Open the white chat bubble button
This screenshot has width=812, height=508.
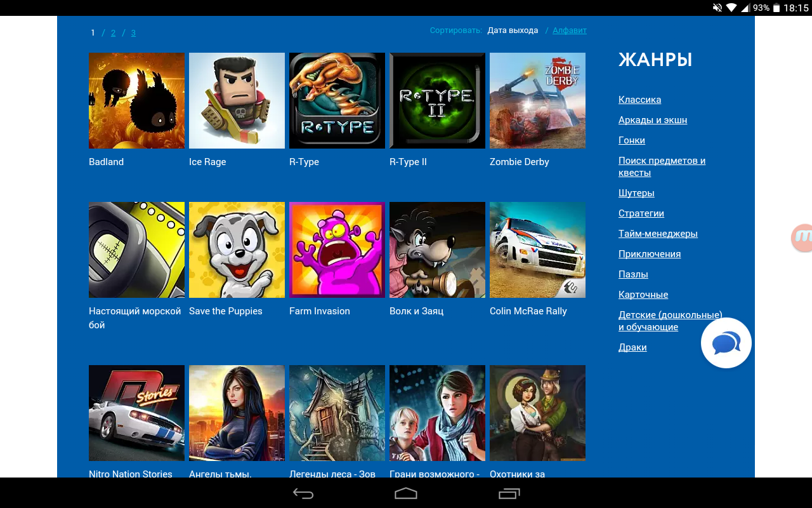(x=726, y=343)
